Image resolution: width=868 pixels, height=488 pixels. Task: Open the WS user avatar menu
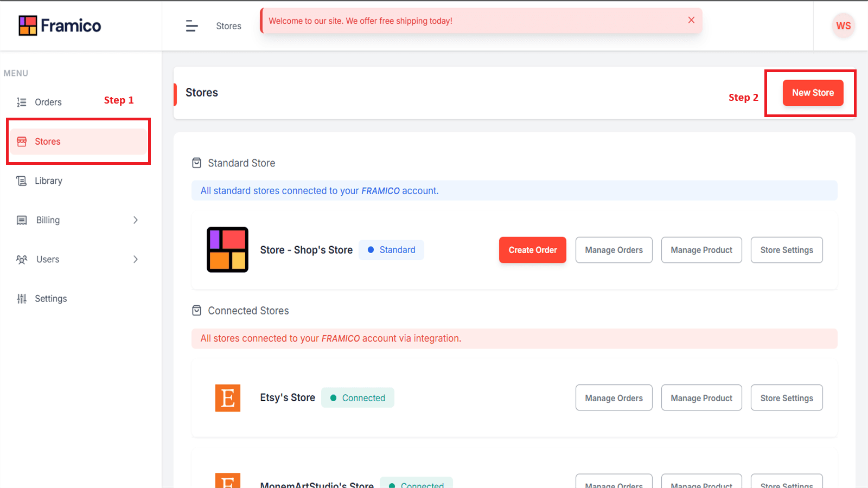[x=843, y=25]
